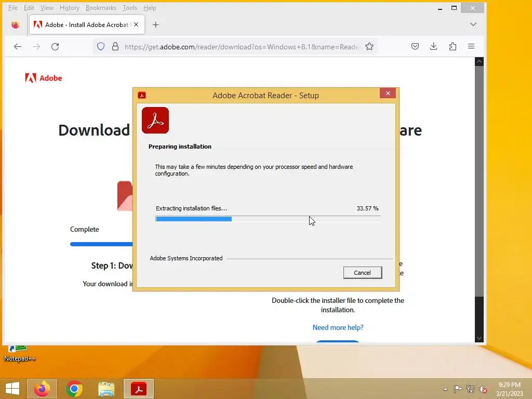Click the vertical scrollbar thumb

[x=479, y=181]
